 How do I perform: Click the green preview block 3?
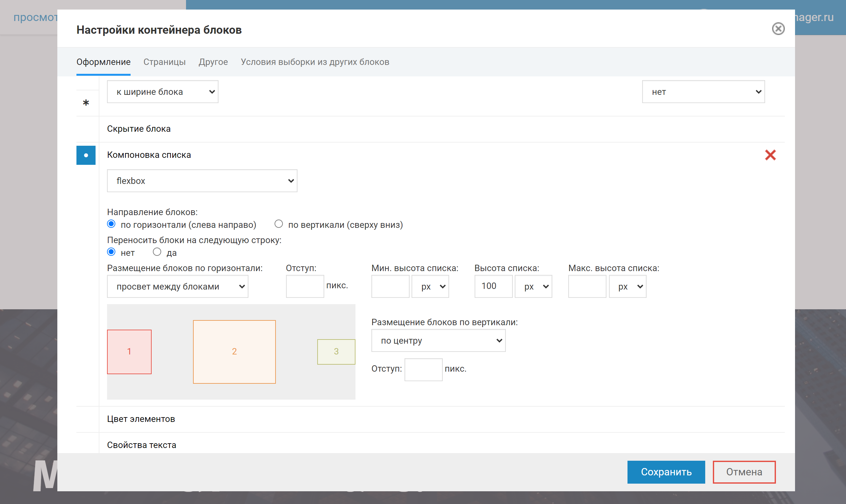[x=336, y=352]
